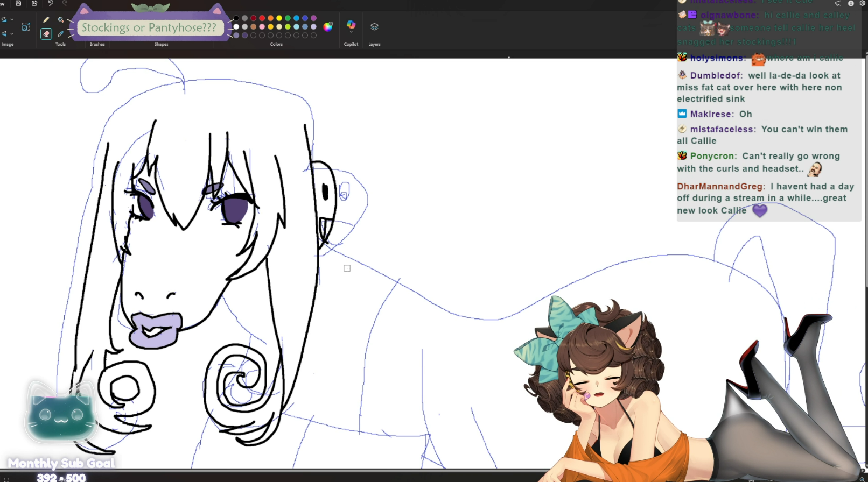This screenshot has height=482, width=868.
Task: Click the username Ponycron in chat
Action: pos(713,156)
